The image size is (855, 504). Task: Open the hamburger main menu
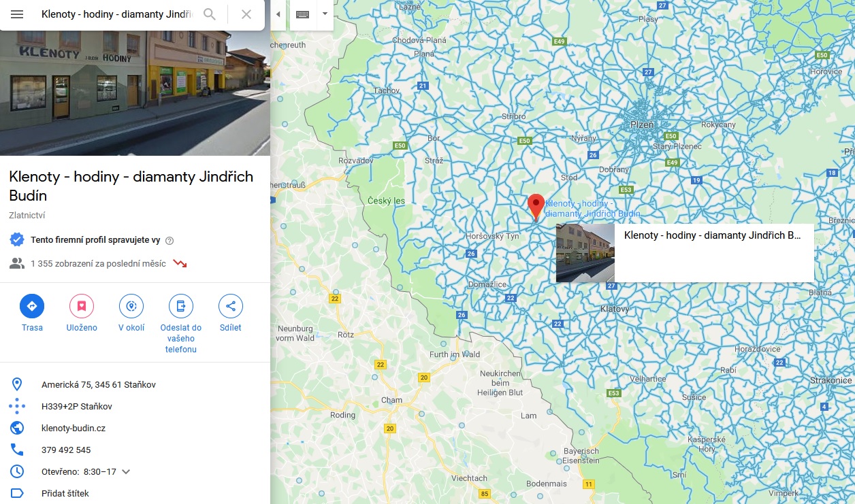click(17, 14)
